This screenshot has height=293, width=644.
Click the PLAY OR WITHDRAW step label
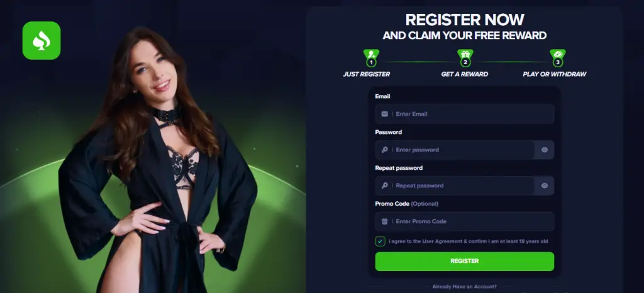tap(555, 74)
